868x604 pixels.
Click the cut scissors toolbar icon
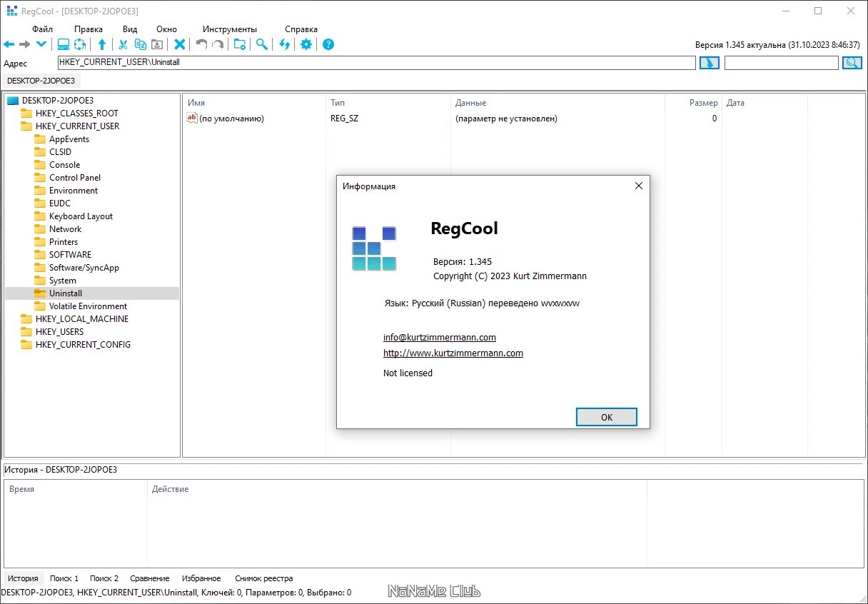123,44
